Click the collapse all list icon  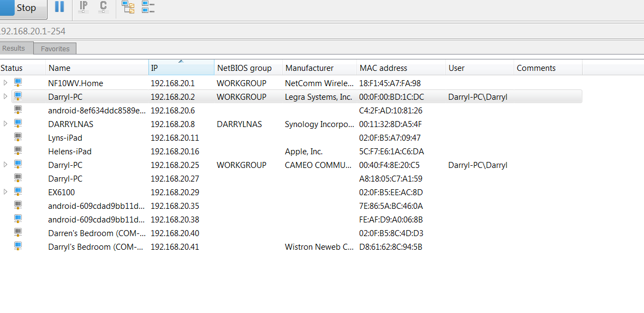click(148, 7)
